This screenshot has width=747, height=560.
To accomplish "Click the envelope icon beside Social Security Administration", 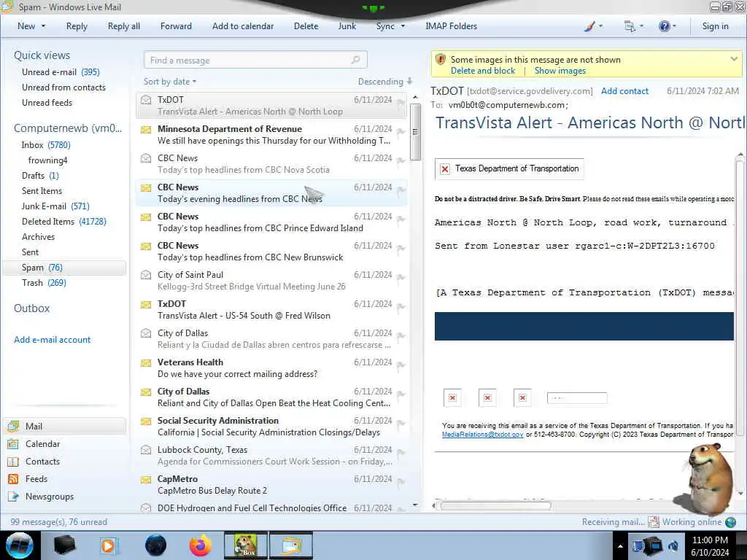I will click(x=146, y=421).
